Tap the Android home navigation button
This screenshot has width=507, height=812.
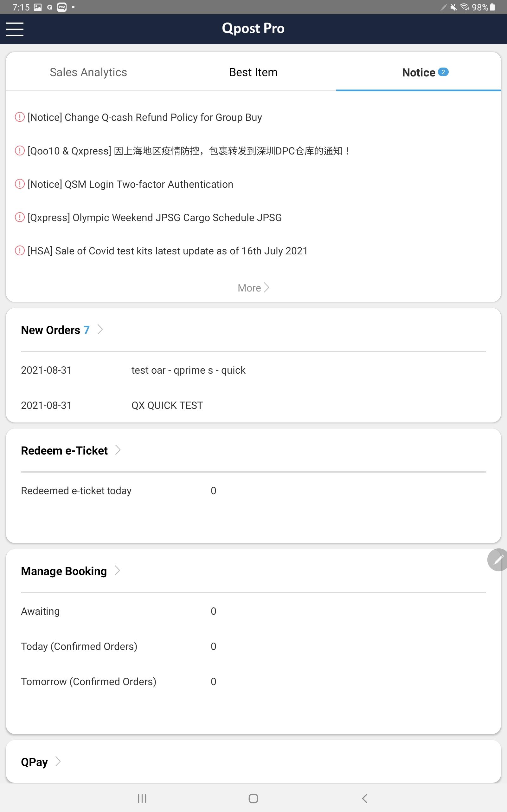[253, 798]
